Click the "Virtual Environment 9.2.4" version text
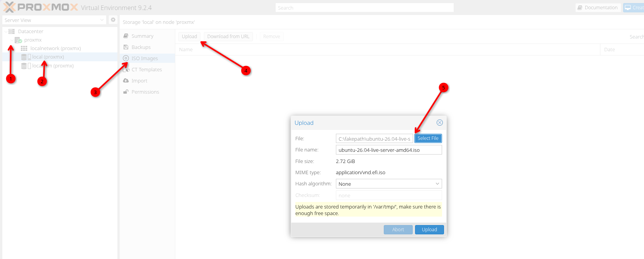This screenshot has height=259, width=644. (x=116, y=8)
